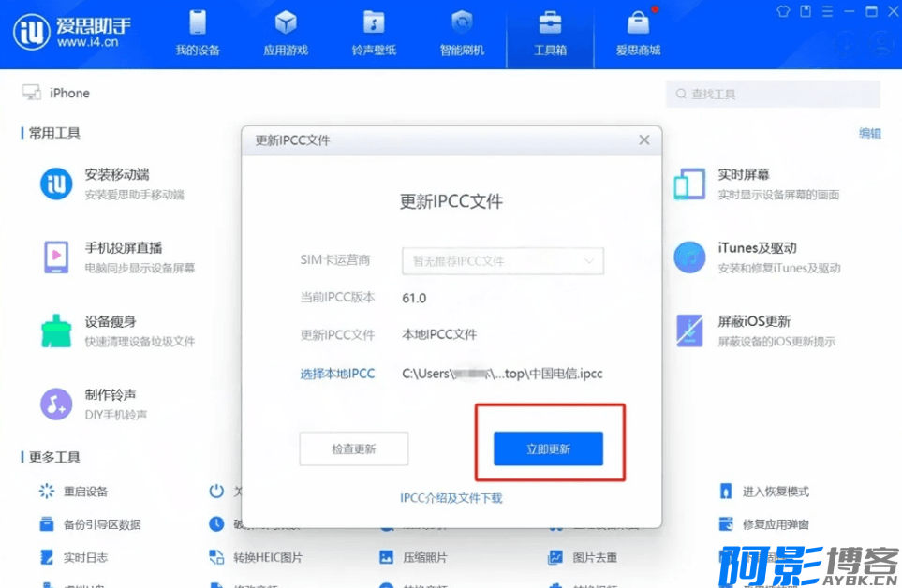The image size is (902, 588).
Task: Open the SIM卡运营商 dropdown
Action: (x=503, y=261)
